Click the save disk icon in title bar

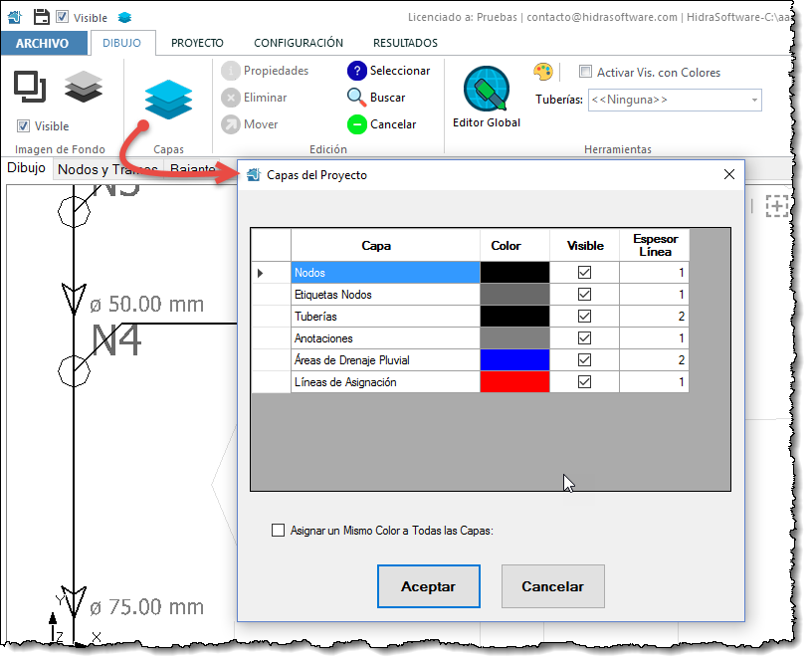(41, 17)
